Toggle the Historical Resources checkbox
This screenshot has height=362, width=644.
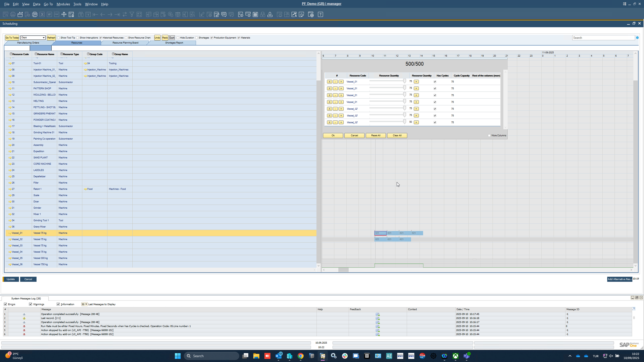100,38
